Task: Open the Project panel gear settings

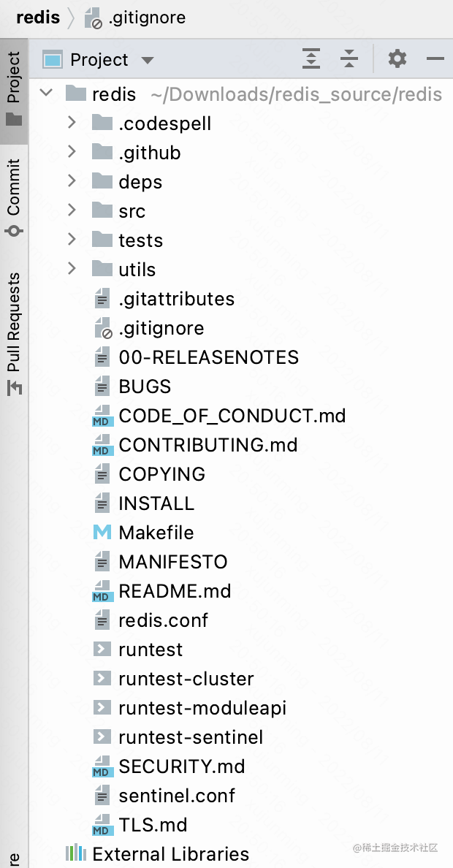Action: point(397,58)
